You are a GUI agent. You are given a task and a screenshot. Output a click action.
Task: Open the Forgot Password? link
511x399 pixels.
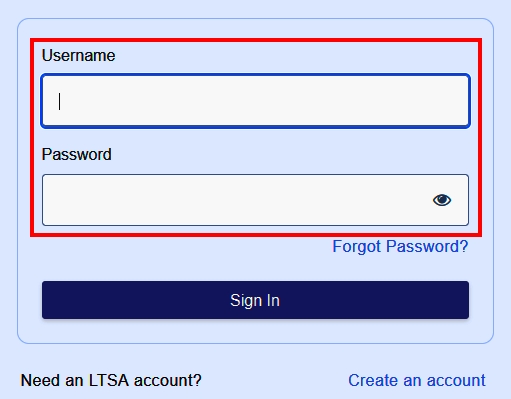tap(400, 247)
